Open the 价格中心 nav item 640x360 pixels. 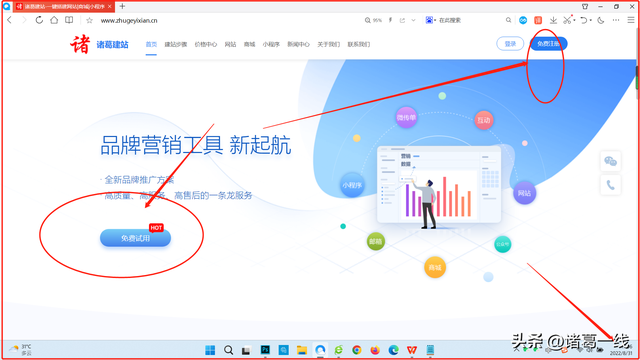(x=205, y=44)
